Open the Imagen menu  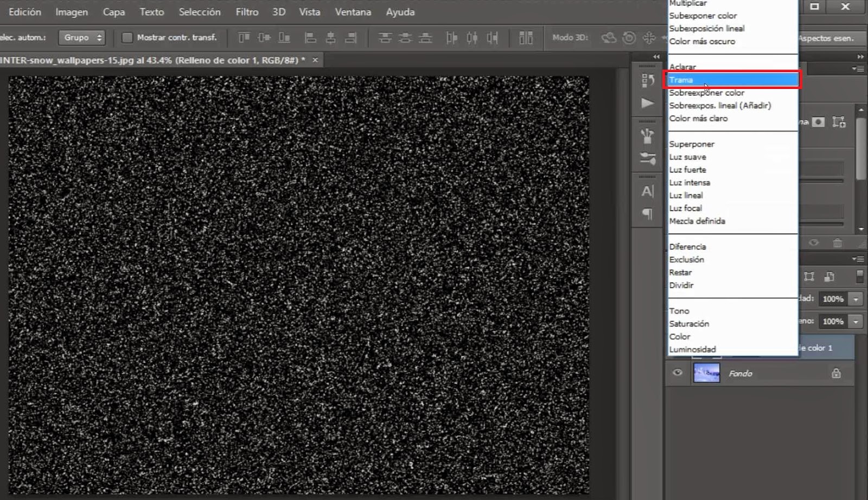[71, 11]
